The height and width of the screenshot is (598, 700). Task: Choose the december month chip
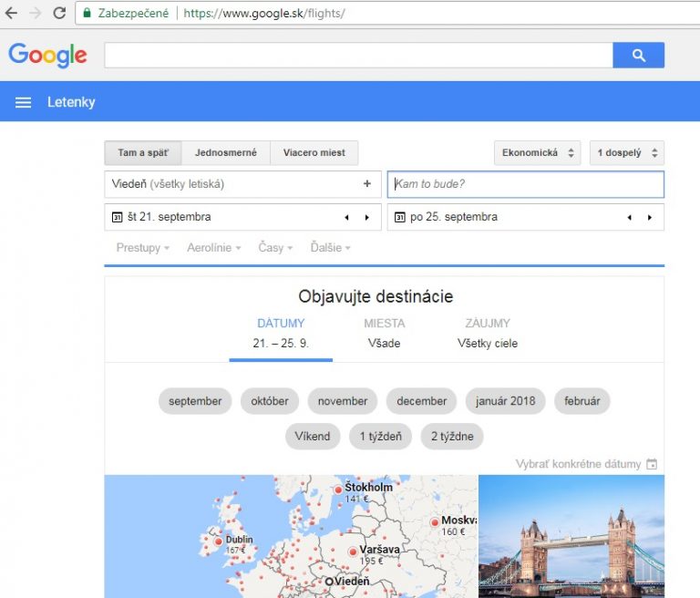point(421,401)
